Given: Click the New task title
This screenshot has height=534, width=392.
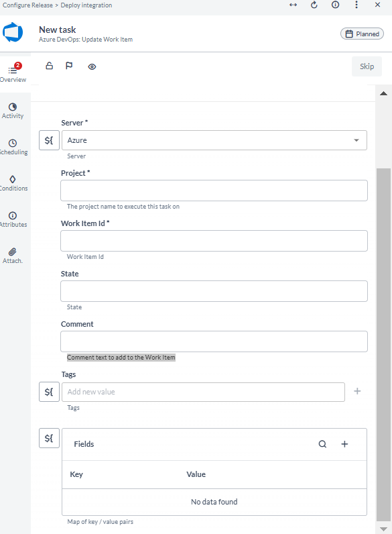Looking at the screenshot, I should (x=57, y=30).
